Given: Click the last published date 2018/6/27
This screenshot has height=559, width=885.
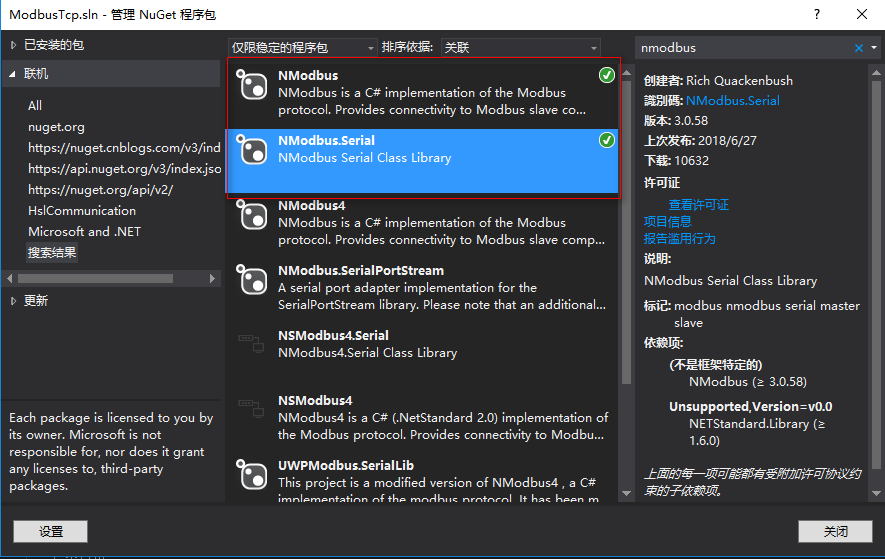Looking at the screenshot, I should pos(727,141).
